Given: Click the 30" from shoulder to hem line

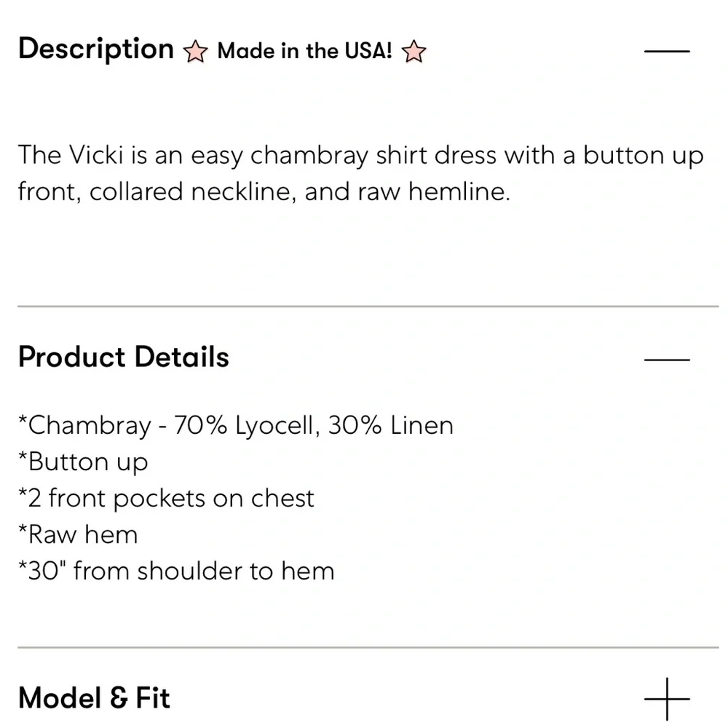Looking at the screenshot, I should (x=176, y=571).
